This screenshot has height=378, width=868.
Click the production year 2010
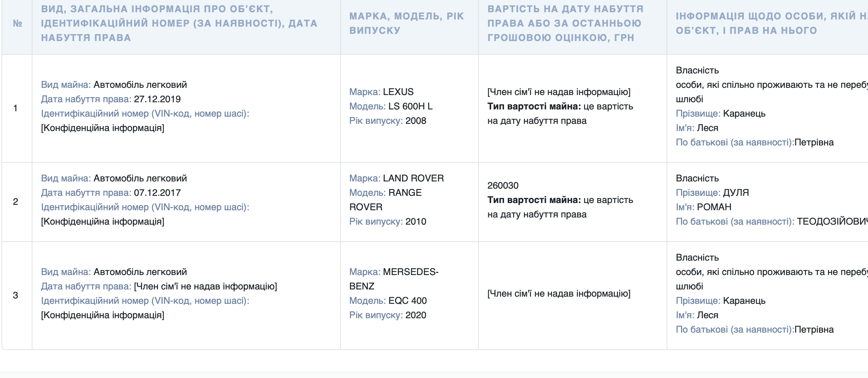(415, 221)
